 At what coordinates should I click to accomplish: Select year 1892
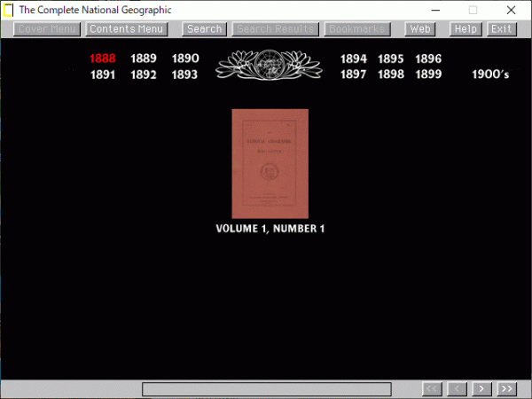click(x=144, y=74)
